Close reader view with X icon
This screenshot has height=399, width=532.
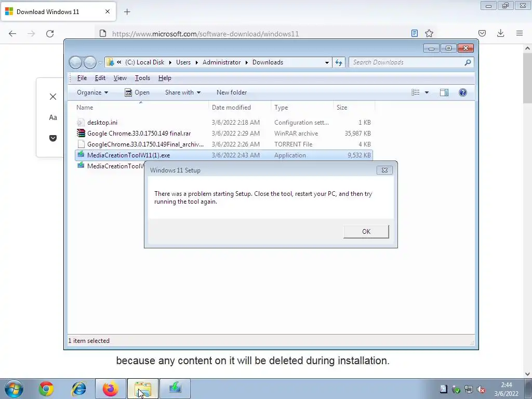(x=53, y=97)
